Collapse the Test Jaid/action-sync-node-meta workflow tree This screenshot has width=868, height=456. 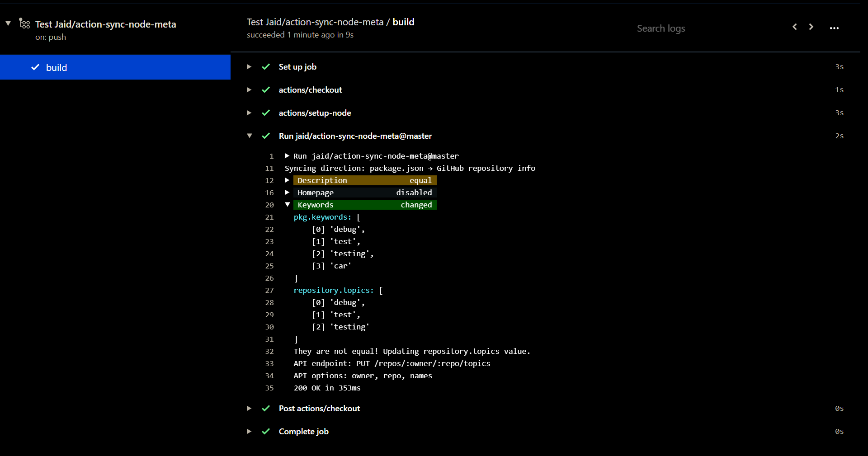pos(8,24)
